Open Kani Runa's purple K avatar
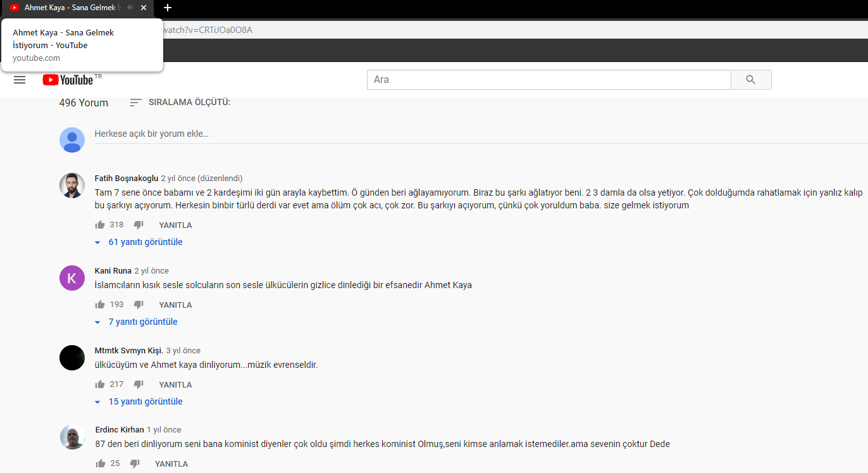The height and width of the screenshot is (473, 868). 72,278
